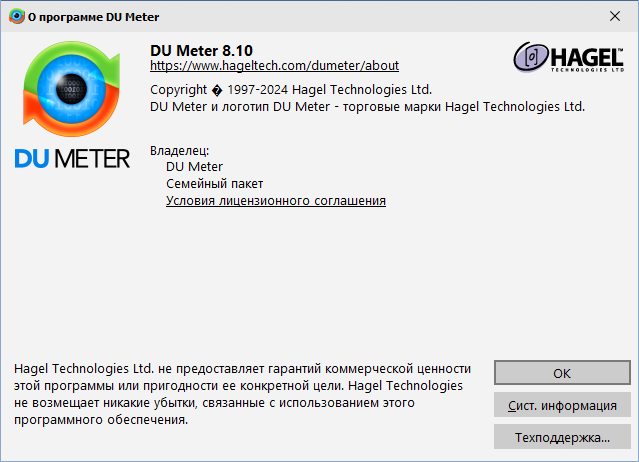The width and height of the screenshot is (639, 462).
Task: Close the О программе DU Meter window
Action: pos(615,16)
